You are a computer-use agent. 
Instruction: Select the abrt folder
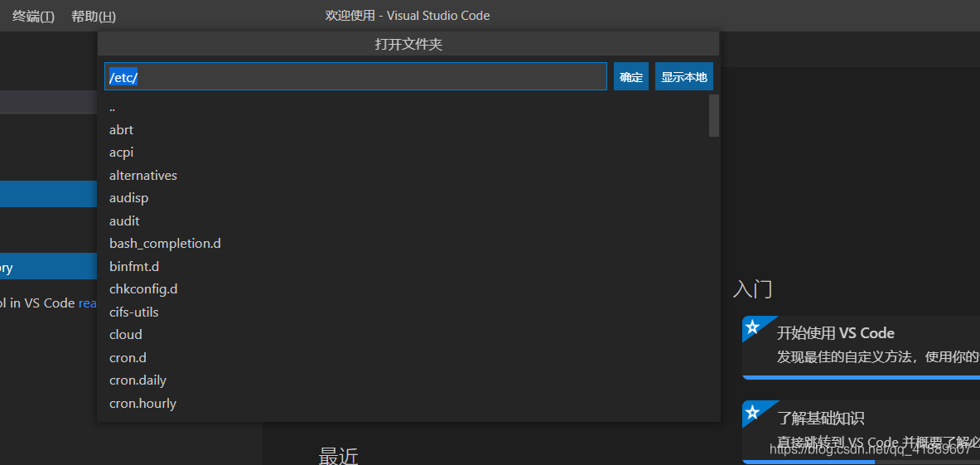point(408,130)
